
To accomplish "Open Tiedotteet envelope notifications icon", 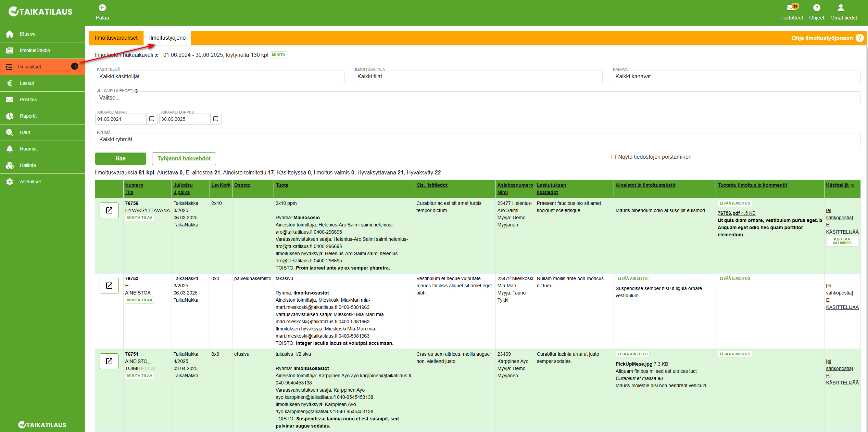I will pyautogui.click(x=791, y=8).
